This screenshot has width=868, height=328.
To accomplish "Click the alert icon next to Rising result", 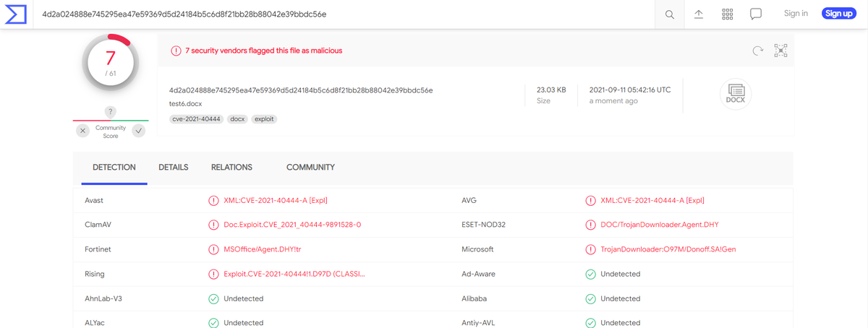I will click(x=213, y=274).
